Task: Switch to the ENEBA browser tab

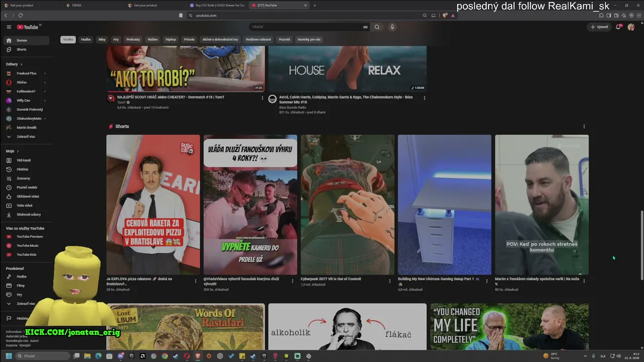Action: point(94,6)
